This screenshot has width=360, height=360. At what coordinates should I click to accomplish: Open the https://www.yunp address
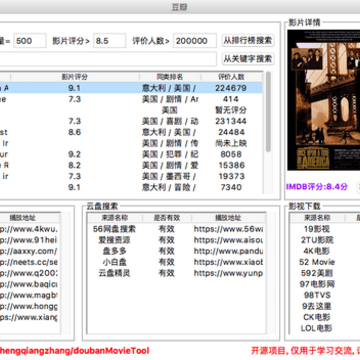[x=228, y=273]
